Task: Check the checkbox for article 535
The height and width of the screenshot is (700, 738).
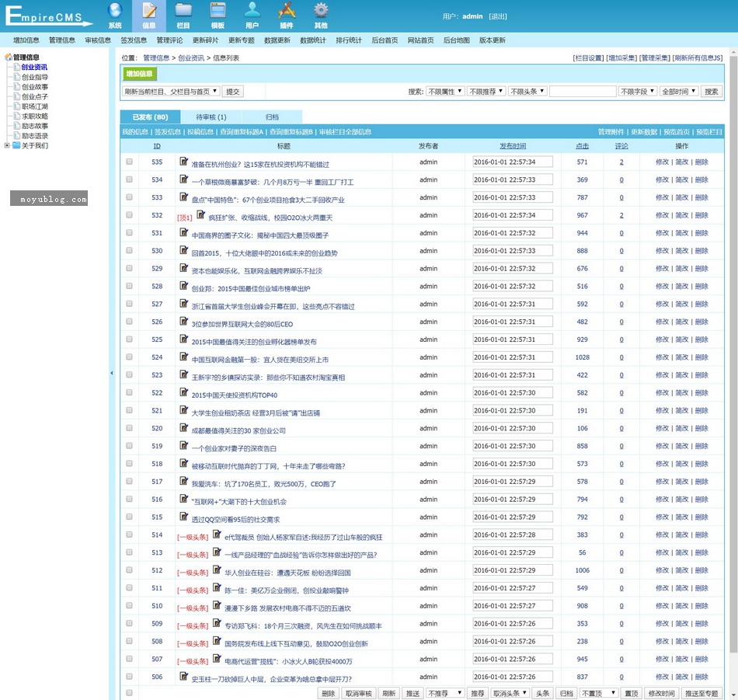Action: pyautogui.click(x=130, y=162)
